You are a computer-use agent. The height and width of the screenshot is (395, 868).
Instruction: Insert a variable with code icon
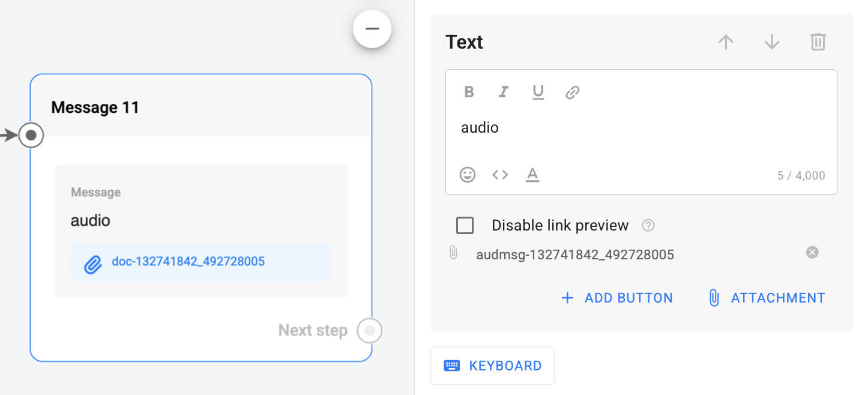[x=500, y=175]
